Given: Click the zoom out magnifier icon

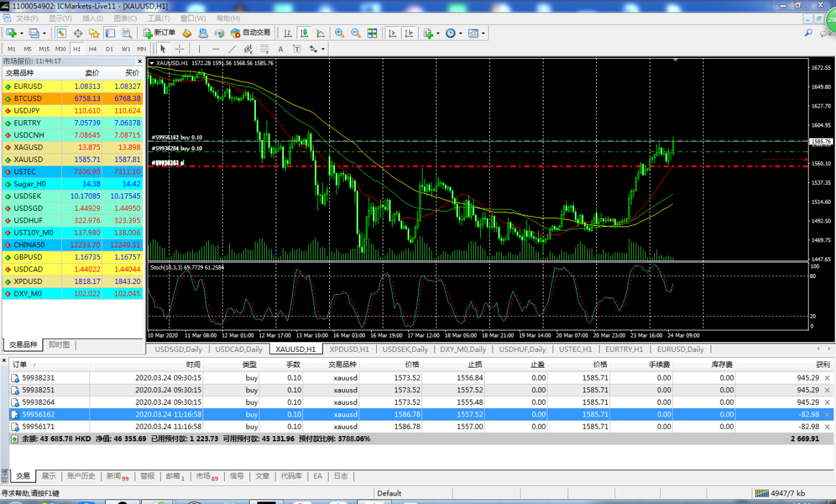Looking at the screenshot, I should [356, 33].
